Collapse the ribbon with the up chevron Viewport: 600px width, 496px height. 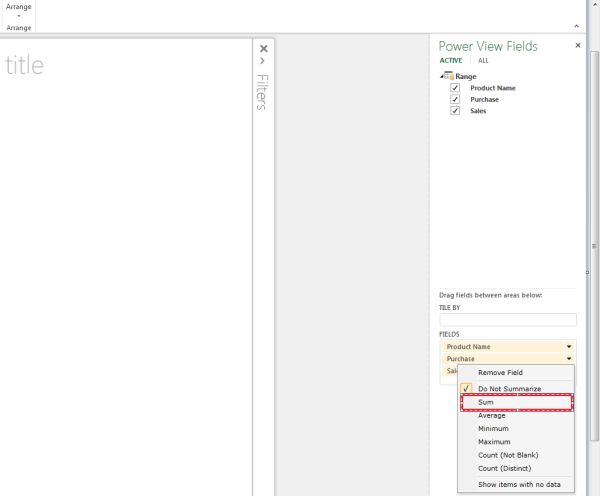(x=577, y=26)
